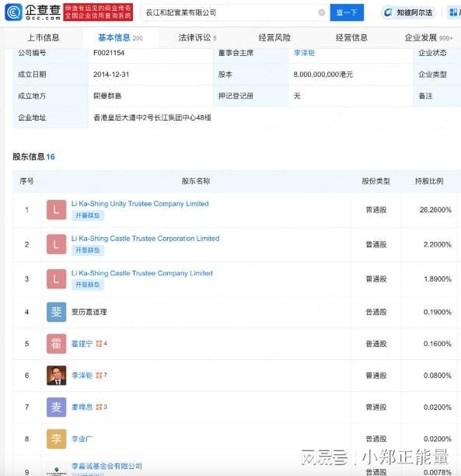Click the related-companies badge next to 霍建宁
461x476 pixels.
coord(101,344)
